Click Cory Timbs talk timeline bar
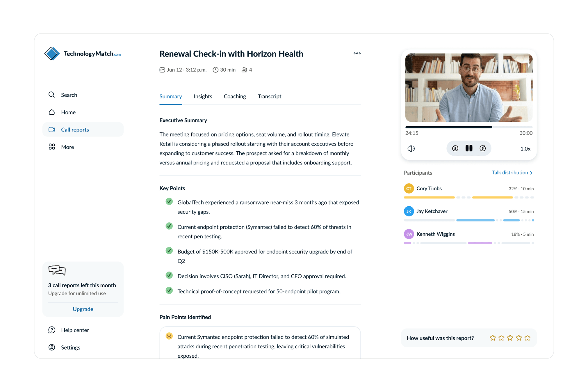The width and height of the screenshot is (588, 392). (x=469, y=198)
